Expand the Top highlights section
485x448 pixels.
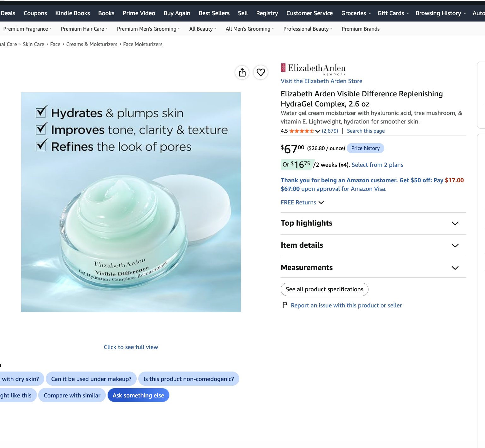(373, 223)
